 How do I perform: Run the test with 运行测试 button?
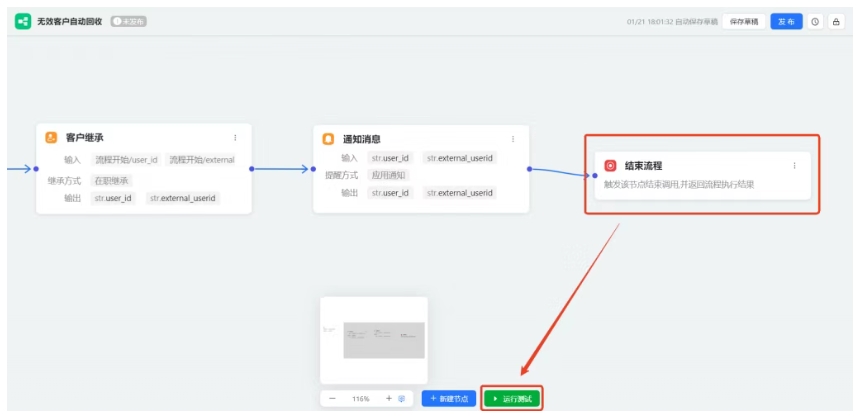512,398
